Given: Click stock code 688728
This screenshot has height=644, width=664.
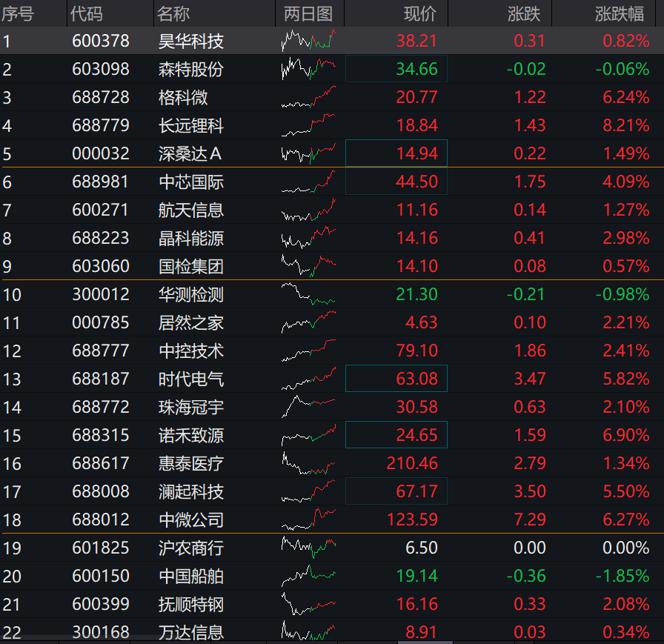Looking at the screenshot, I should tap(101, 97).
